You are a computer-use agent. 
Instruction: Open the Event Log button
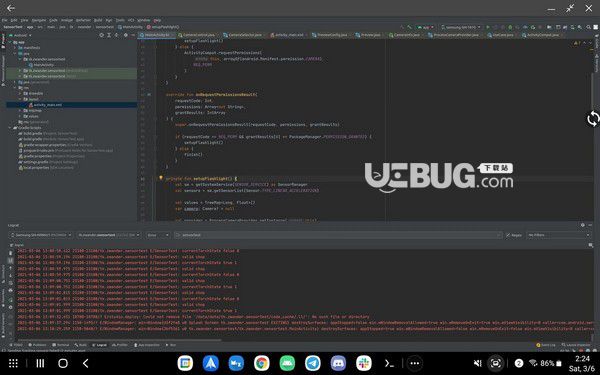[546, 345]
